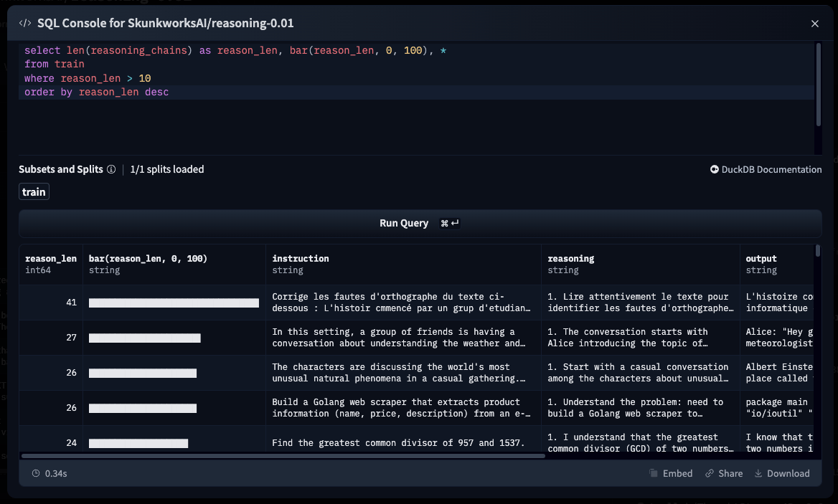This screenshot has width=838, height=504.
Task: Select the train split tab
Action: [x=34, y=192]
